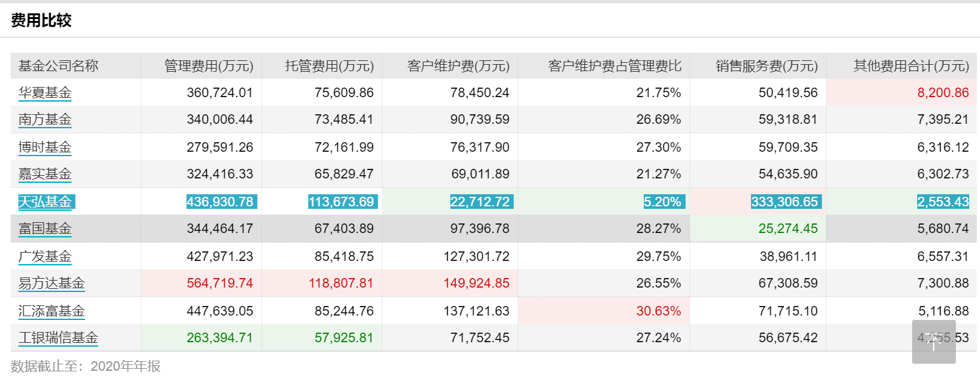Screen dimensions: 980x379
Task: Open the 汇添富基金 company link
Action: [51, 311]
